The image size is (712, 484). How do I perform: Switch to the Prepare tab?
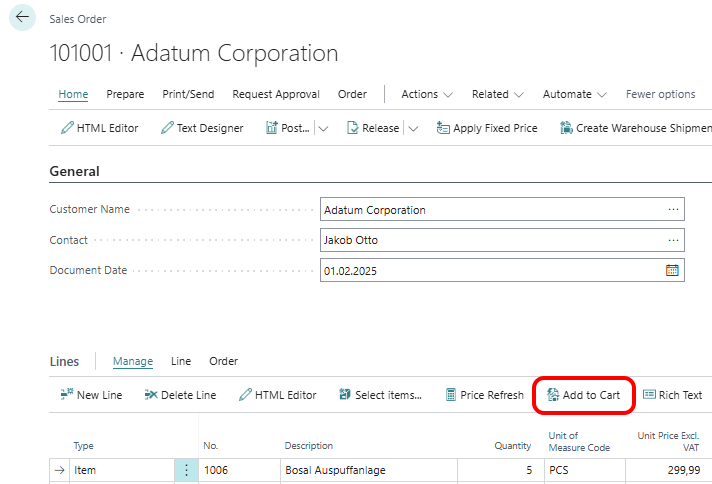click(x=125, y=94)
